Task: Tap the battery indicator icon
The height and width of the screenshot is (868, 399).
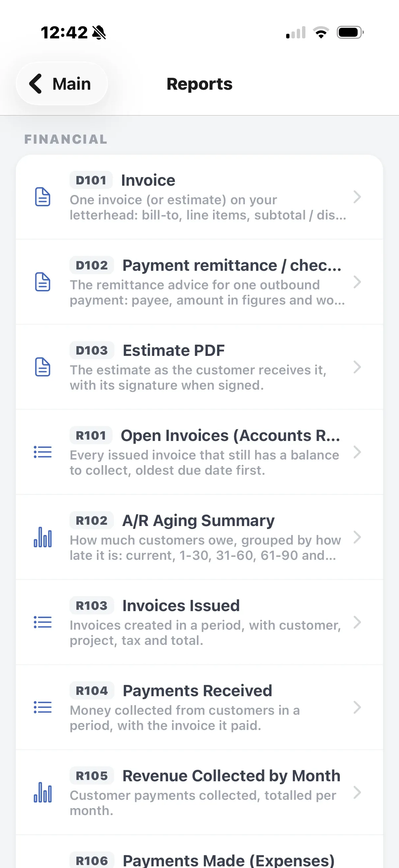Action: (350, 32)
